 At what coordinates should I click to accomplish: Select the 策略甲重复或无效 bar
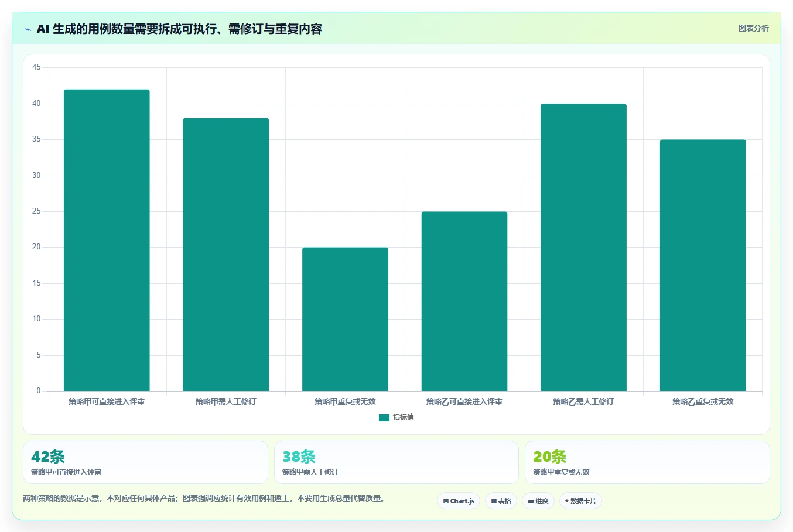point(345,319)
